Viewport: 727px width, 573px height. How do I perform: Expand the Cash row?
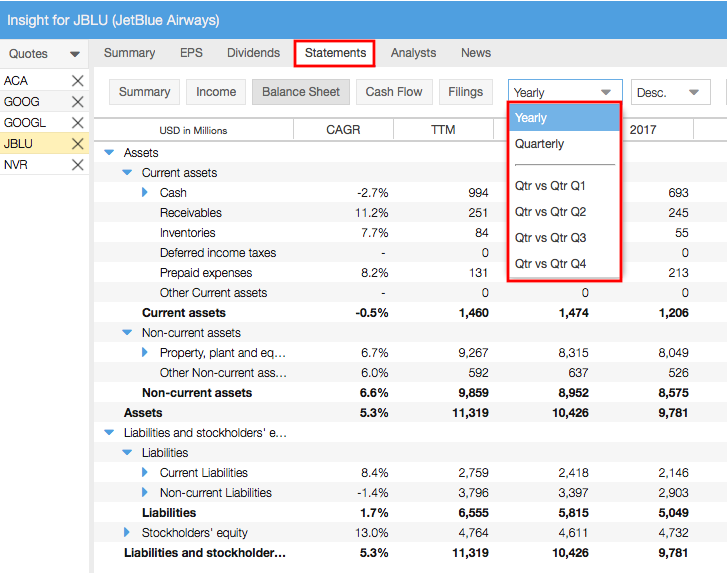click(x=145, y=192)
